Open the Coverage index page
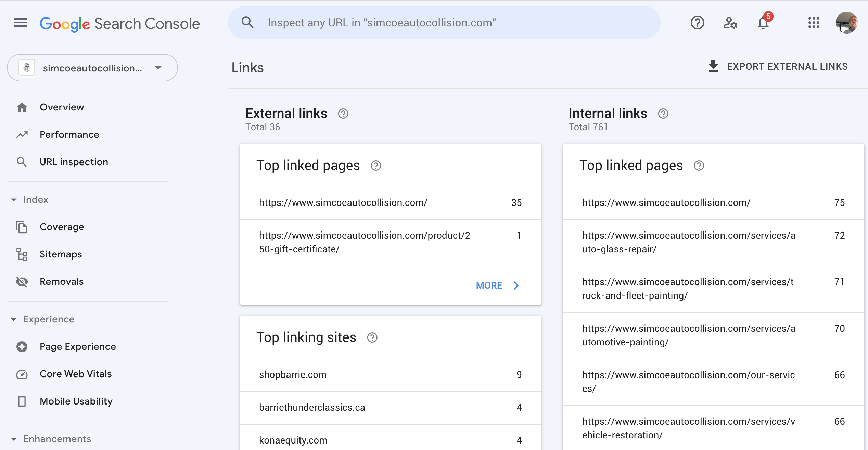 click(x=61, y=226)
